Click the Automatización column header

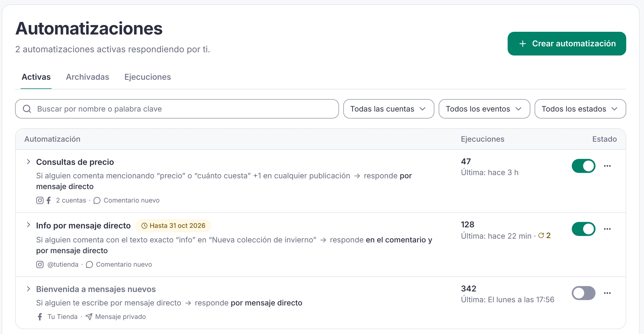click(x=52, y=139)
